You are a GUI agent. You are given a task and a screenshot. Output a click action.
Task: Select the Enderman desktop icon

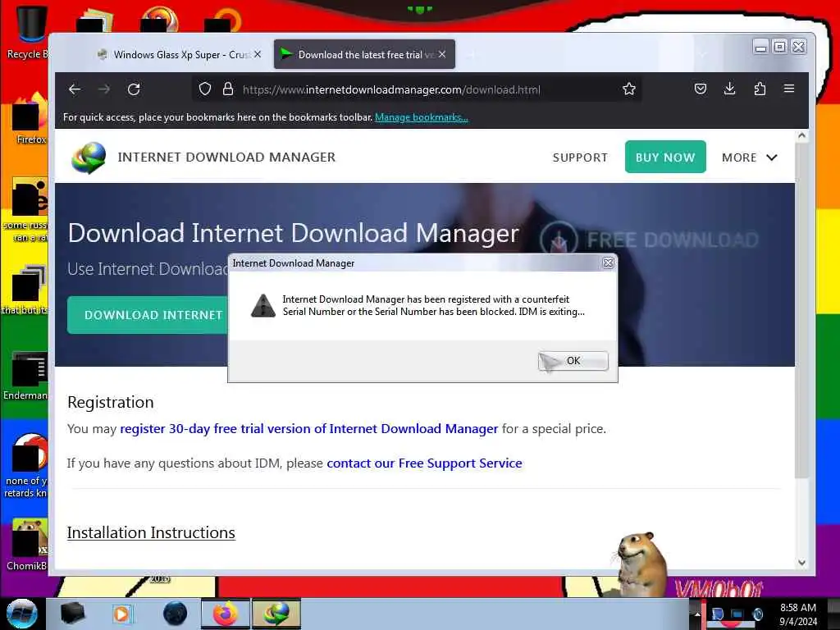click(27, 376)
